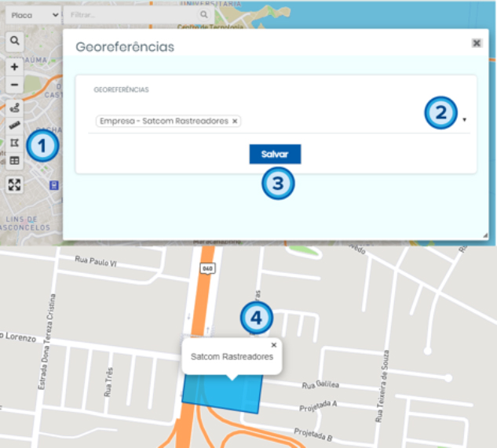Expand the Georeferências dropdown arrow
Viewport: 497px width, 448px height.
[465, 120]
